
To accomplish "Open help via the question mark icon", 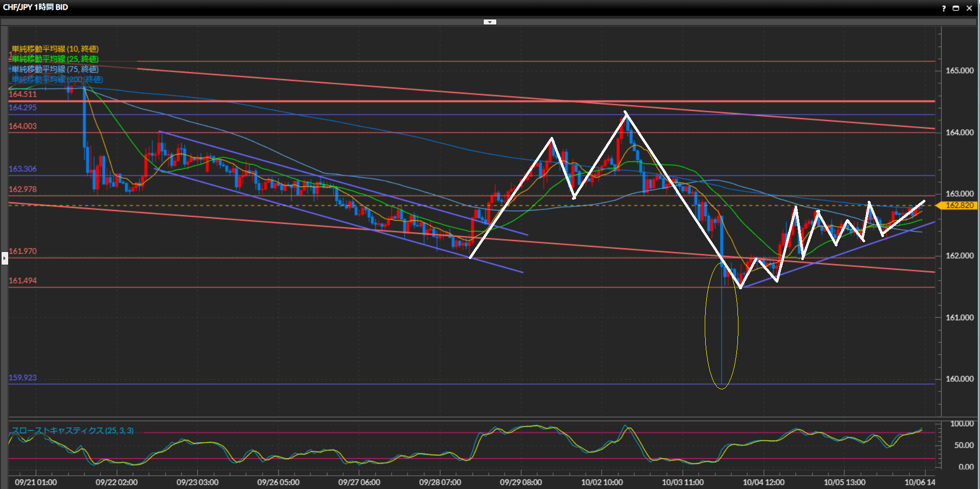I will click(x=943, y=8).
